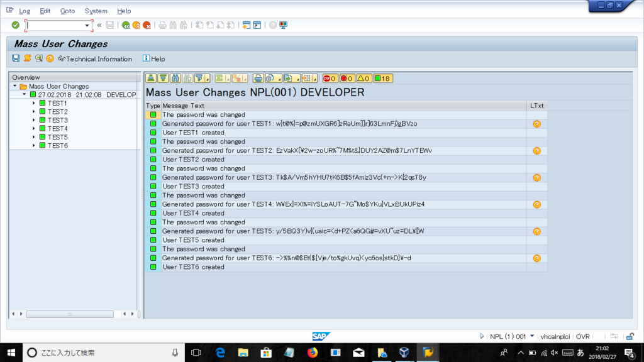The width and height of the screenshot is (644, 362).
Task: Click the overview tree horizontal scrollbar
Action: point(70,314)
